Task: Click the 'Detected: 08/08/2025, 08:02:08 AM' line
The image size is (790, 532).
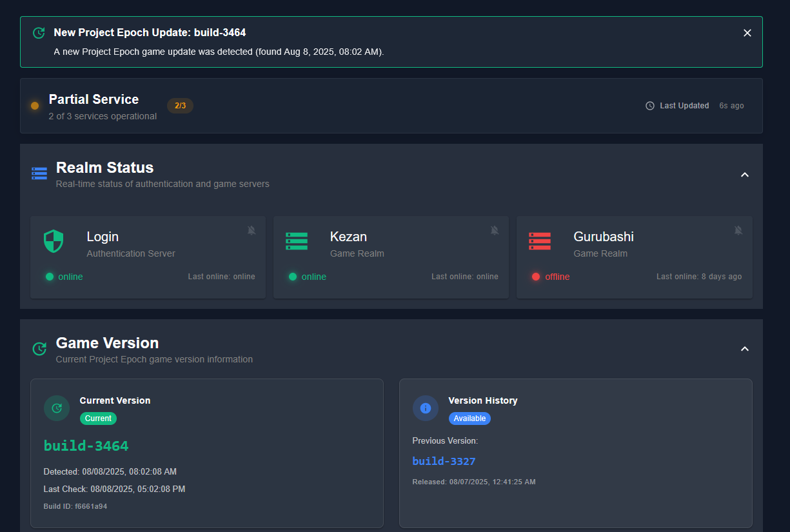Action: [x=110, y=472]
